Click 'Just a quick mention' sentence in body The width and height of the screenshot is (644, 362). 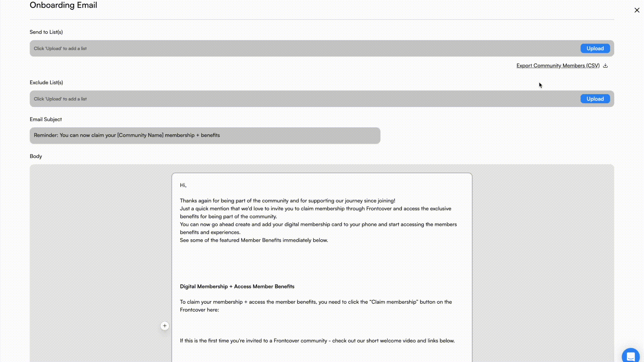tap(315, 209)
